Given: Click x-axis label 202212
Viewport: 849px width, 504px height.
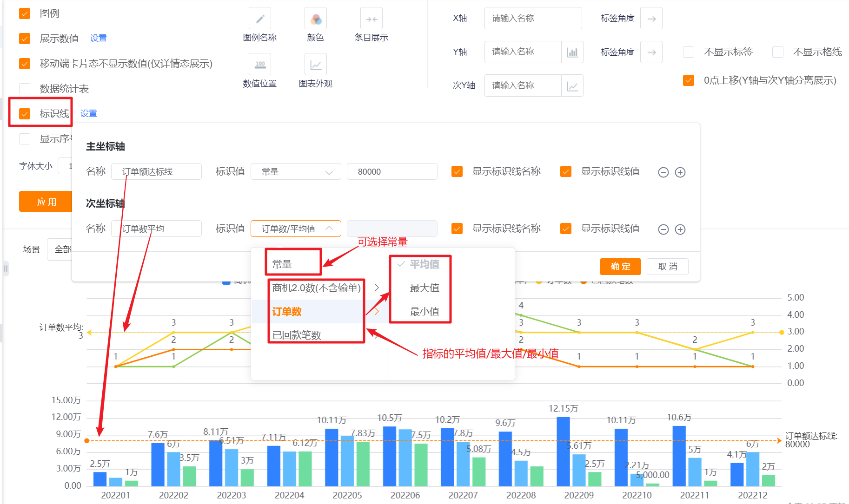Looking at the screenshot, I should click(x=753, y=495).
